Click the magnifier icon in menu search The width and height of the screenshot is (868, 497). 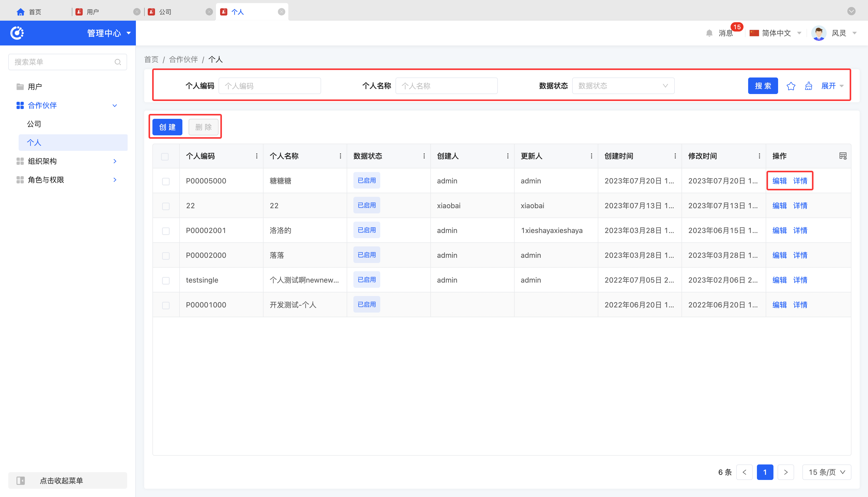[x=118, y=62]
